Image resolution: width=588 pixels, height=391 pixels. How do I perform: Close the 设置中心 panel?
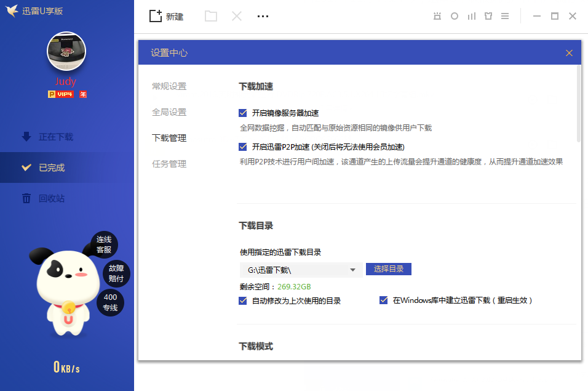[569, 53]
